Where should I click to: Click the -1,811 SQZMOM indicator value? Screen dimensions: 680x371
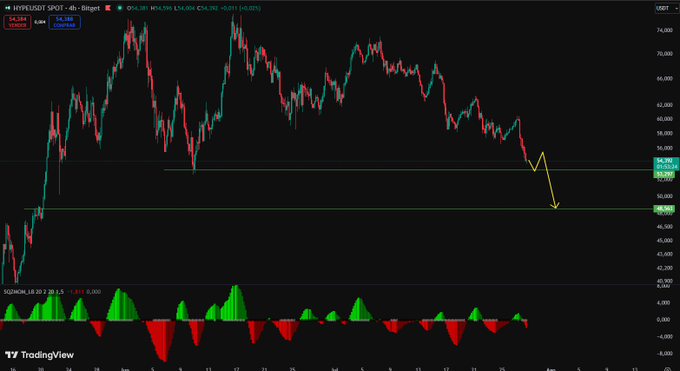coord(76,292)
